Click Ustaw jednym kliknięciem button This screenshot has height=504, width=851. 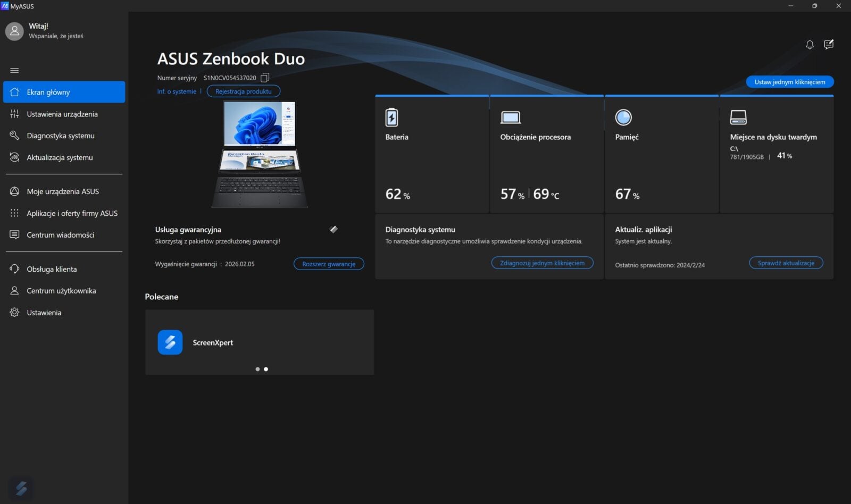pyautogui.click(x=790, y=82)
